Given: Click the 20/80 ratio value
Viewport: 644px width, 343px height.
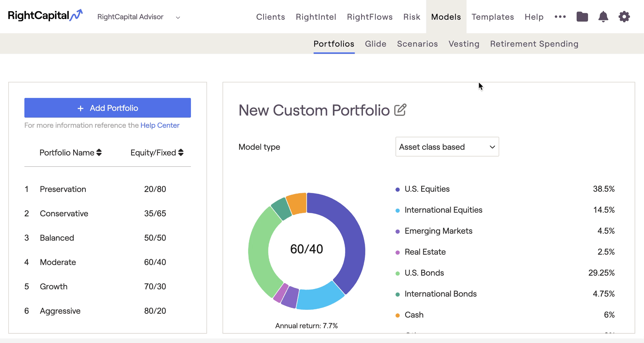Looking at the screenshot, I should tap(155, 189).
